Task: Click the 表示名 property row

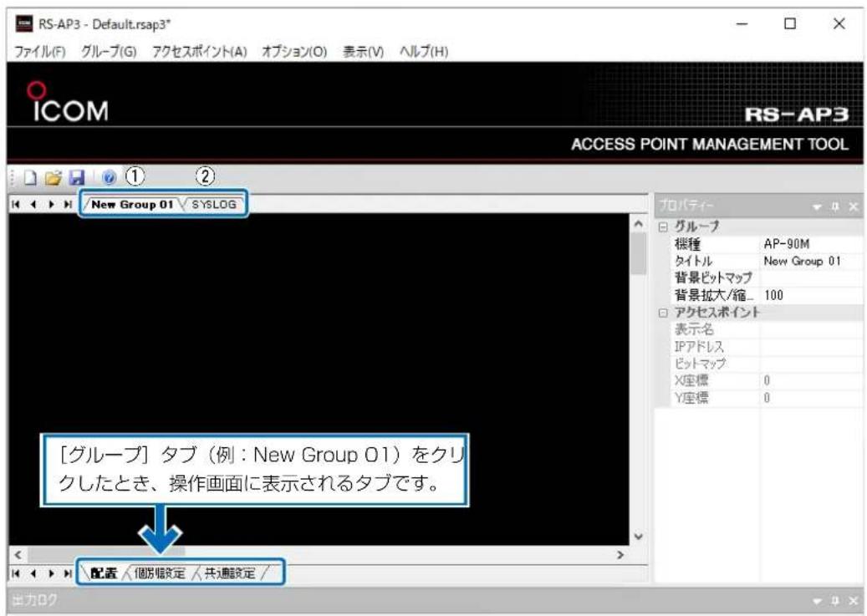Action: [x=765, y=329]
